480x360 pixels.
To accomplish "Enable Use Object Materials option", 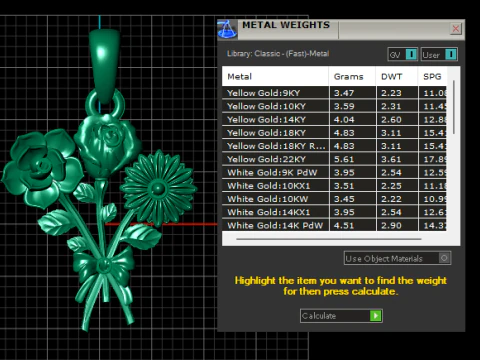I will [397, 258].
